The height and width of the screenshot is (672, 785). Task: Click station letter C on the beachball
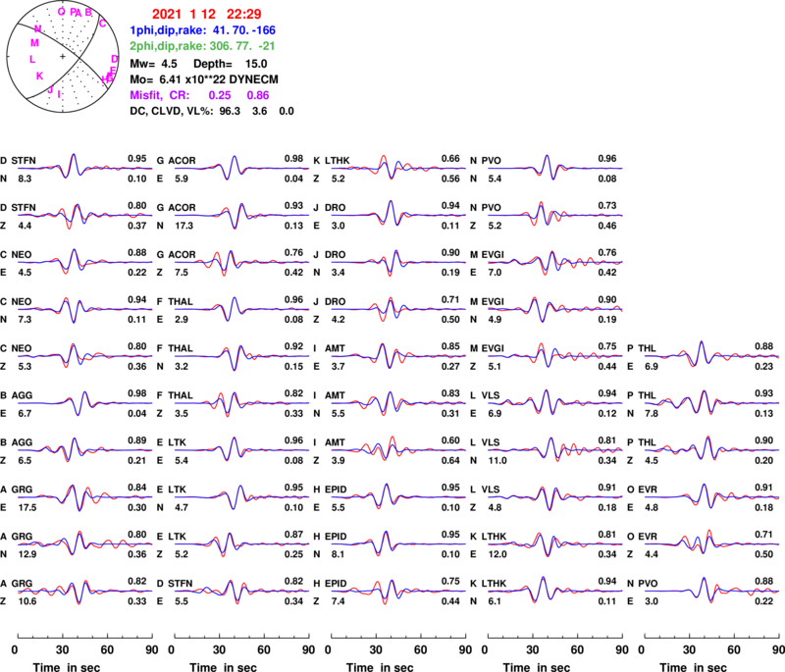[x=102, y=24]
